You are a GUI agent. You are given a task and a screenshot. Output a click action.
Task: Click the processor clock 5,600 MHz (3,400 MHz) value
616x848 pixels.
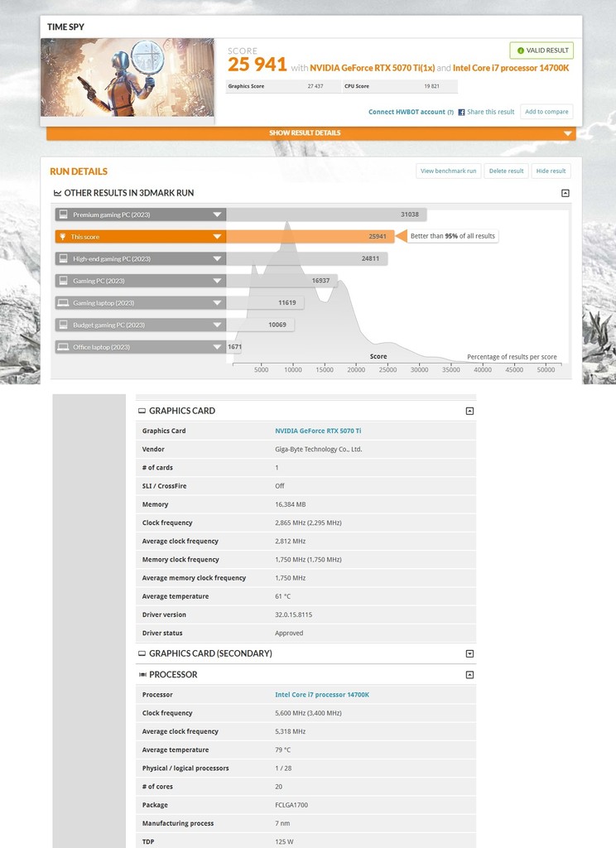(x=308, y=713)
